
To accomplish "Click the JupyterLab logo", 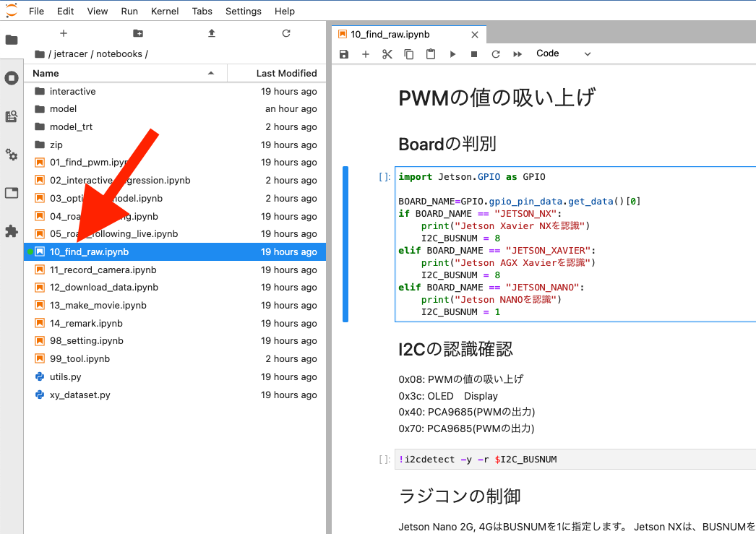I will coord(11,10).
